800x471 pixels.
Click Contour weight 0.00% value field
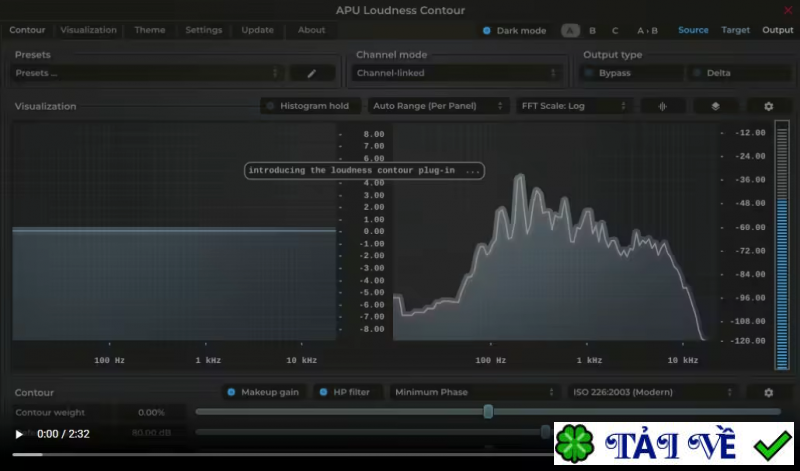click(x=152, y=412)
